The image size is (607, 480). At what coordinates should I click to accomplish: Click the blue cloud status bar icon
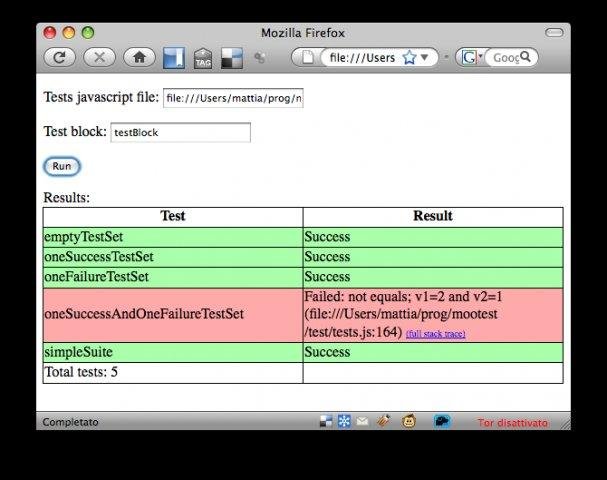(442, 421)
